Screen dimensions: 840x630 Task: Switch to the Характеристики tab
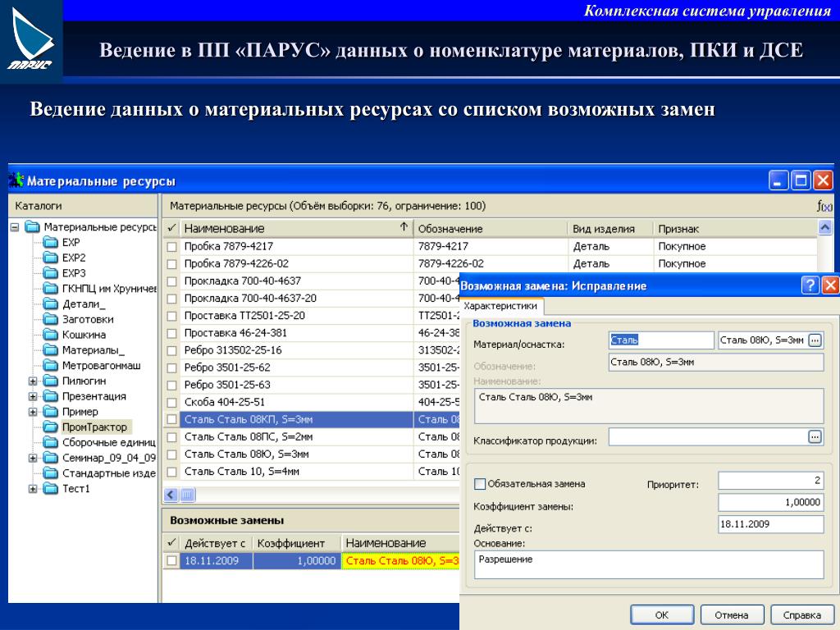pos(500,306)
